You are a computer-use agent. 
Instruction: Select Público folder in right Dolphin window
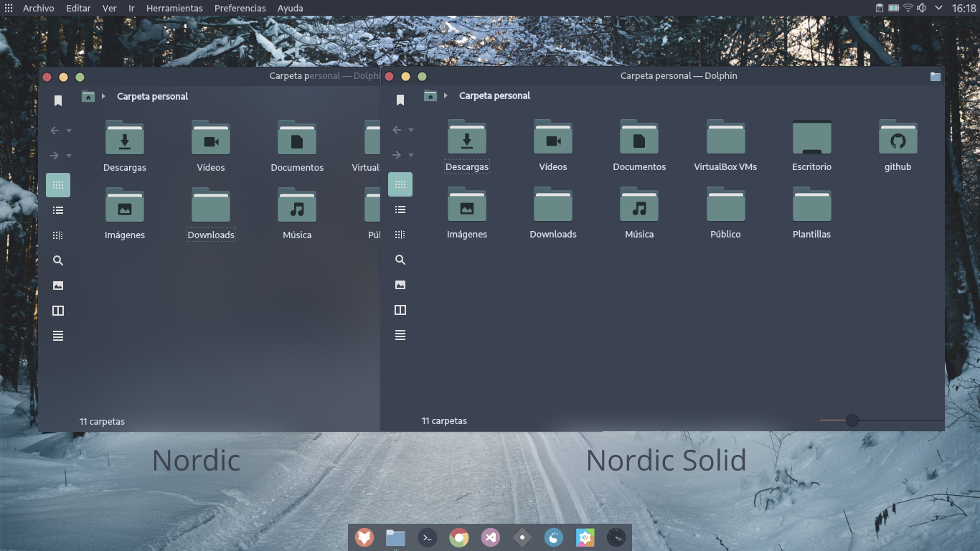[725, 214]
